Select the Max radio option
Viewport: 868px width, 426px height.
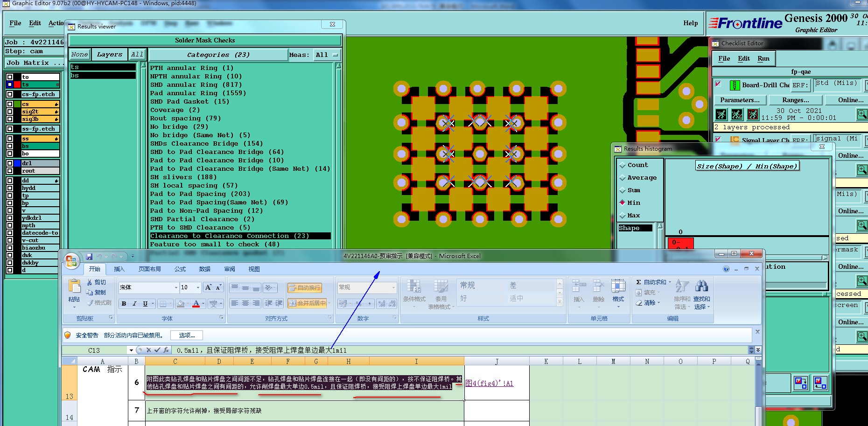coord(623,216)
